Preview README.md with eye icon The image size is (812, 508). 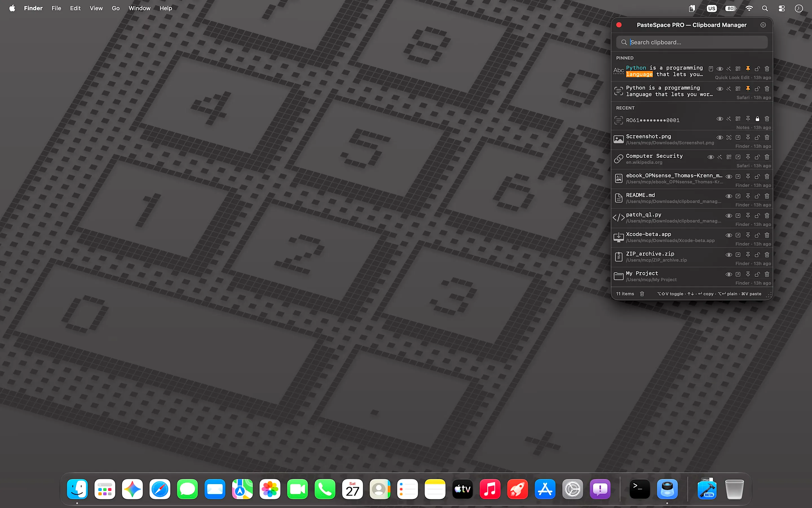pos(729,196)
